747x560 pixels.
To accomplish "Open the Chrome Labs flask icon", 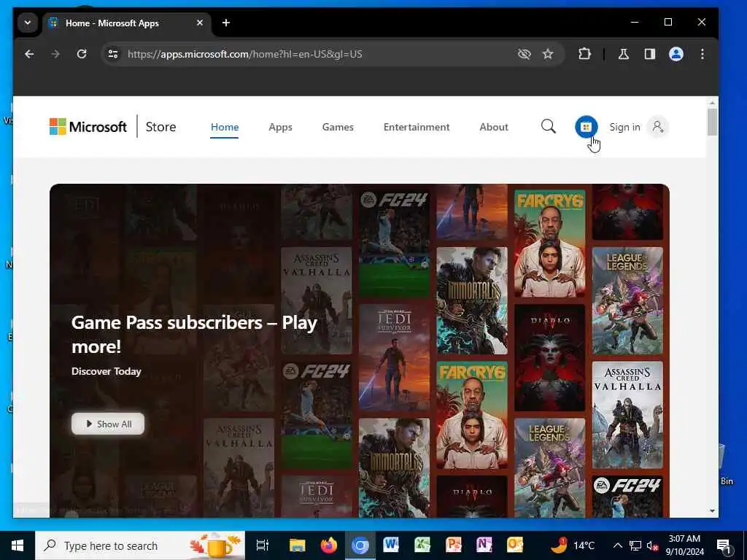I will point(624,54).
